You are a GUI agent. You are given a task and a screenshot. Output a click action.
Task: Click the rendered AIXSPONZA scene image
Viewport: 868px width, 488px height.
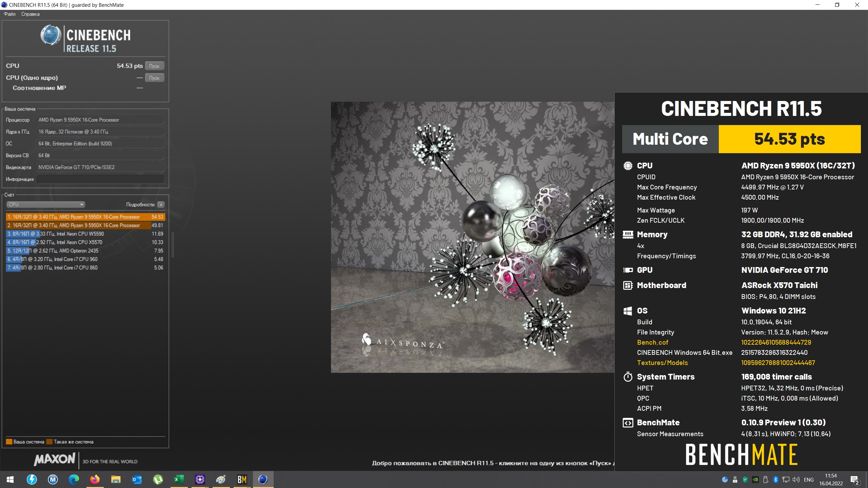tap(473, 237)
